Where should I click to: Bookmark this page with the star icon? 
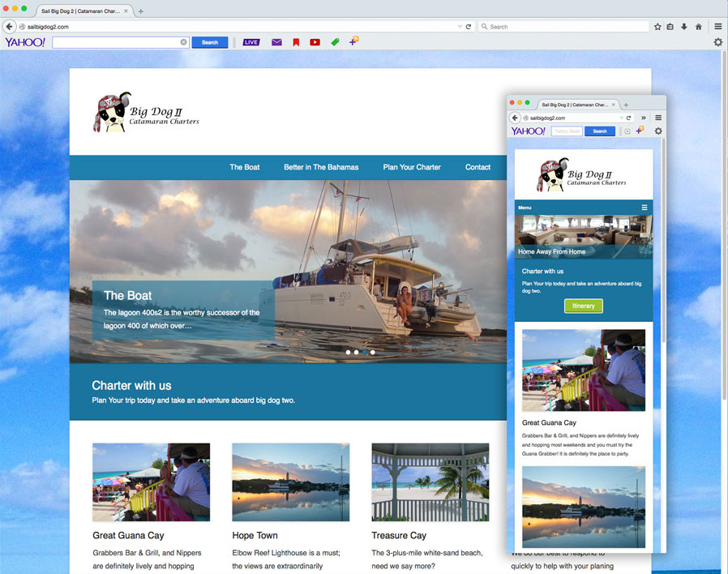[657, 27]
